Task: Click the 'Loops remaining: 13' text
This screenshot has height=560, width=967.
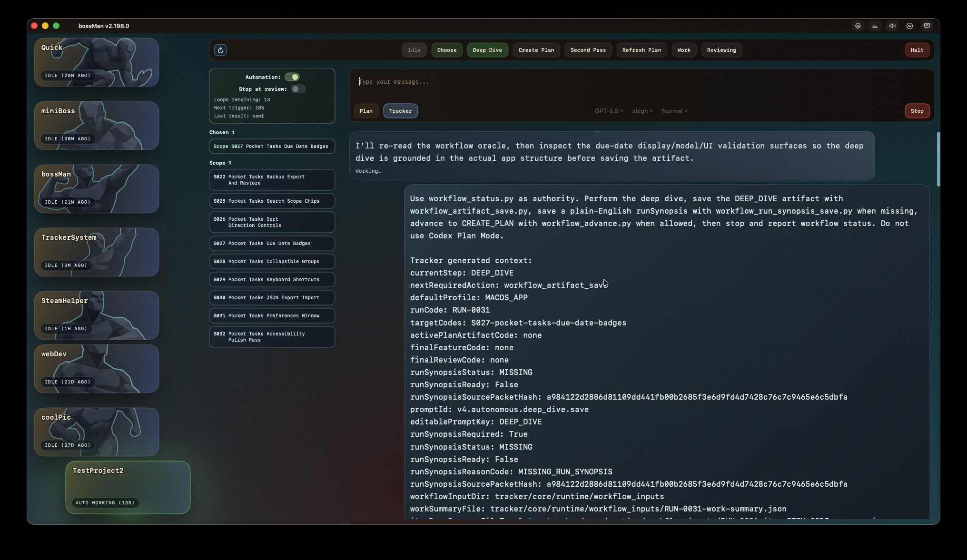Action: pyautogui.click(x=242, y=100)
